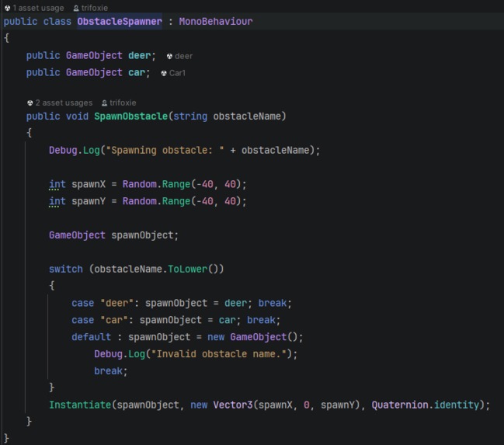The width and height of the screenshot is (504, 445).
Task: Click Random.Range call on spawnX line
Action: 156,184
